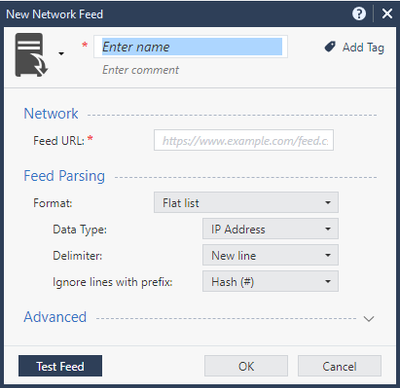Click the Enter comment field
Screen dimensions: 400x388
click(x=140, y=70)
